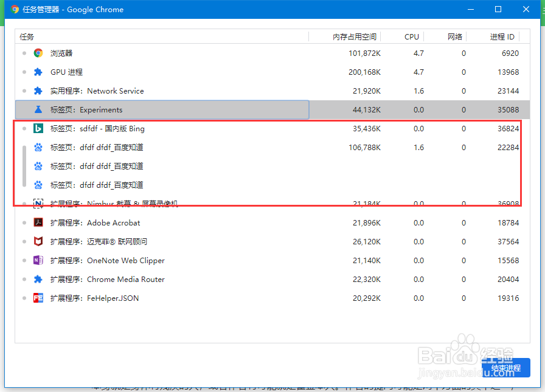Select the 浏览器 process row text

(x=61, y=53)
